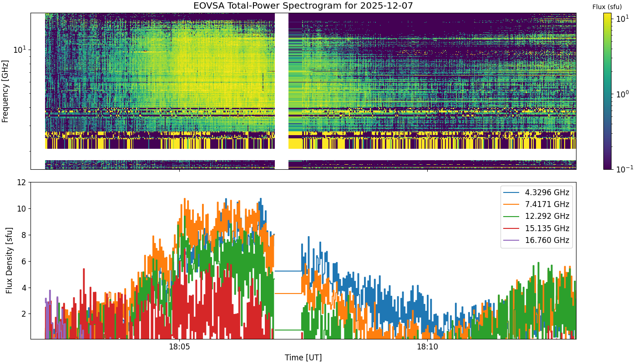The width and height of the screenshot is (637, 364).
Task: Click the orange 7.4171 GHz legend line
Action: [512, 205]
